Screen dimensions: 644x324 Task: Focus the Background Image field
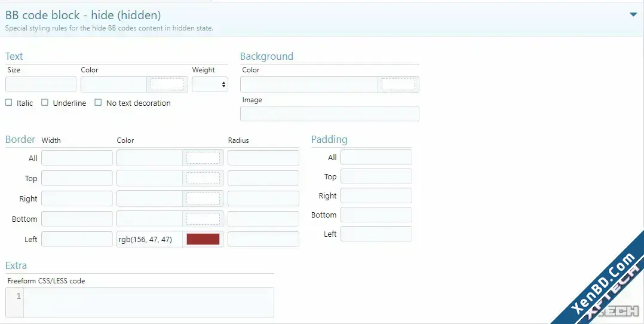point(330,114)
